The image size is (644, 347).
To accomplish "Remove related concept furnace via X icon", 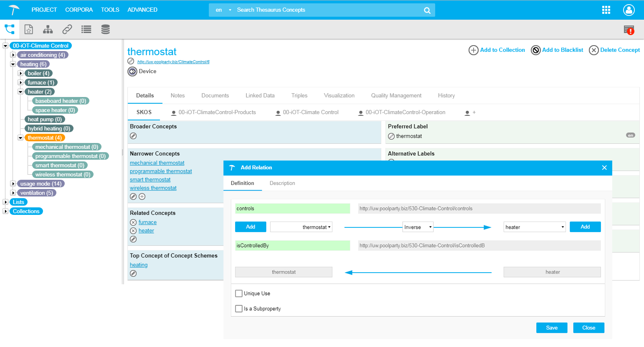I will [x=133, y=222].
